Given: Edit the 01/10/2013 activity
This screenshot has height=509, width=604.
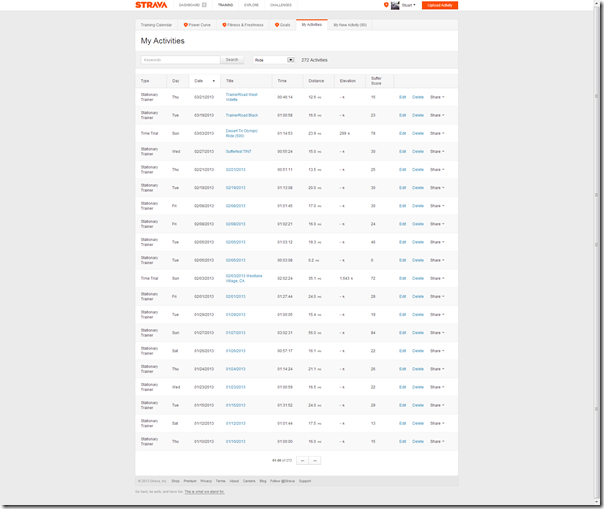Looking at the screenshot, I should point(403,442).
